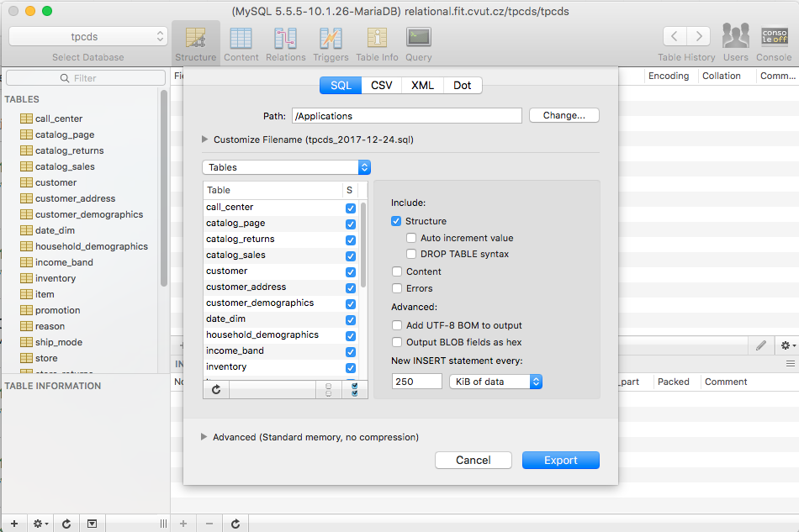Select call_center table icon in sidebar

[x=27, y=119]
